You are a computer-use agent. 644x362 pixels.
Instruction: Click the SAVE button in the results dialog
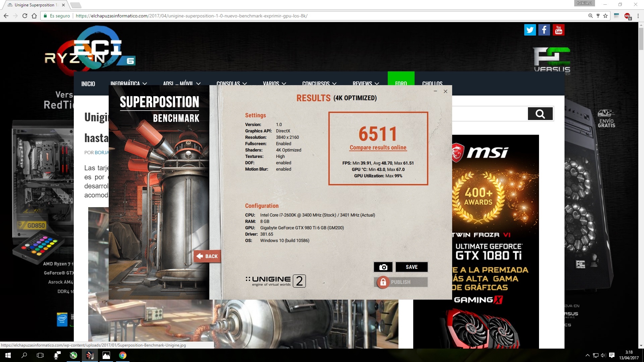[x=412, y=267]
